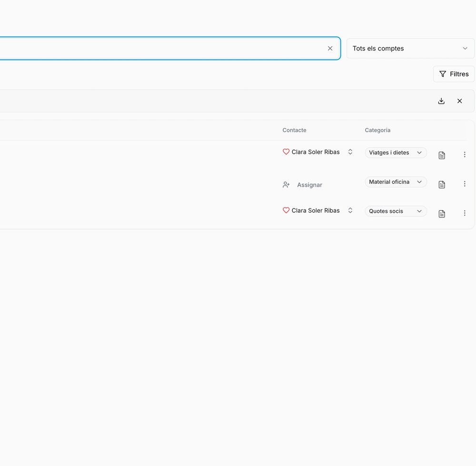Open more options menu for Material oficina row
Screen dimensions: 476x466
[465, 184]
